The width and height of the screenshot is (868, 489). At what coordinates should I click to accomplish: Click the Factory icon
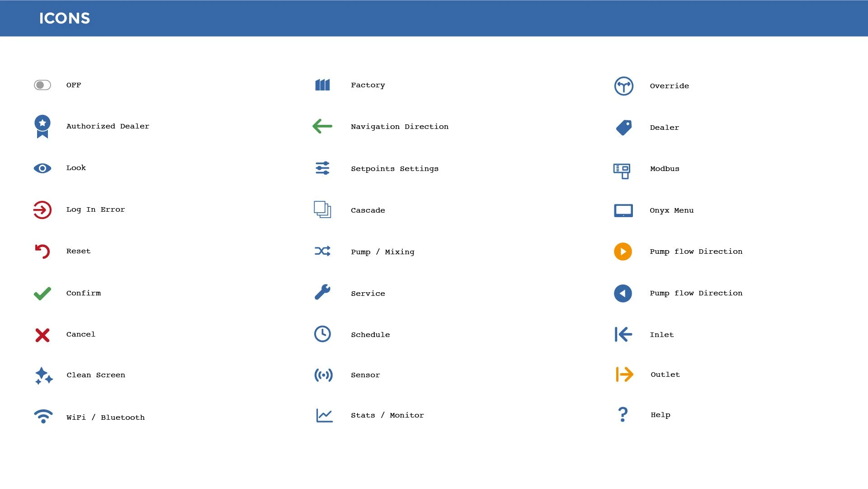click(322, 85)
